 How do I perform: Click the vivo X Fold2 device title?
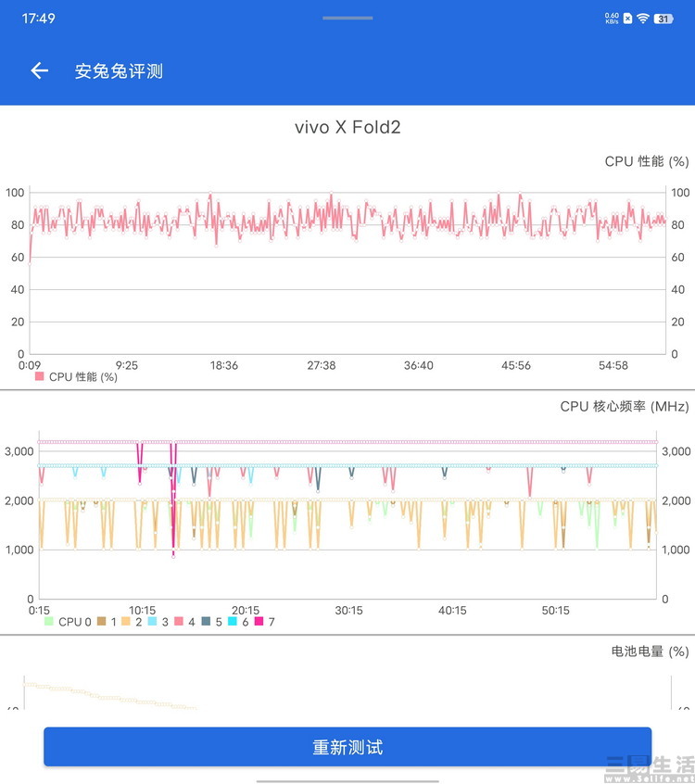(x=347, y=127)
